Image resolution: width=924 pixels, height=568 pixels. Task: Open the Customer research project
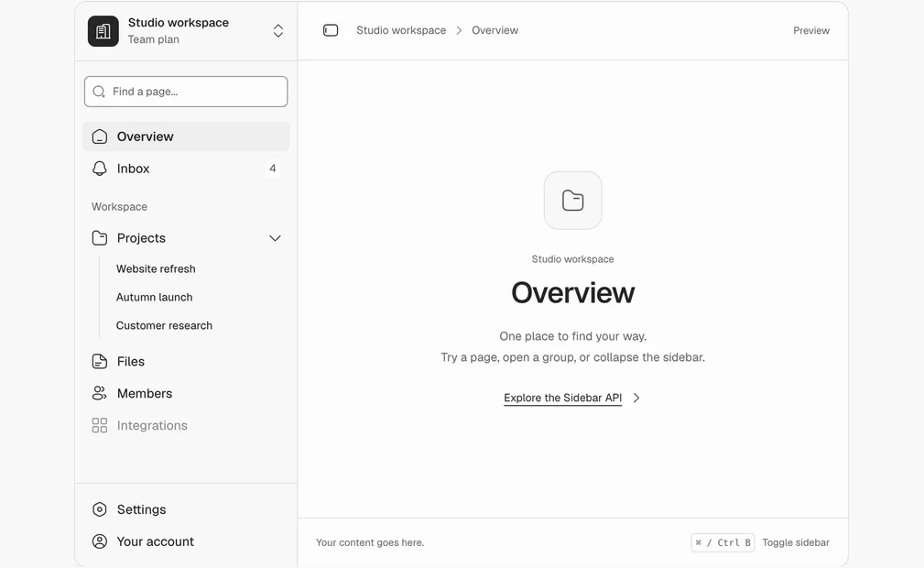pos(164,325)
